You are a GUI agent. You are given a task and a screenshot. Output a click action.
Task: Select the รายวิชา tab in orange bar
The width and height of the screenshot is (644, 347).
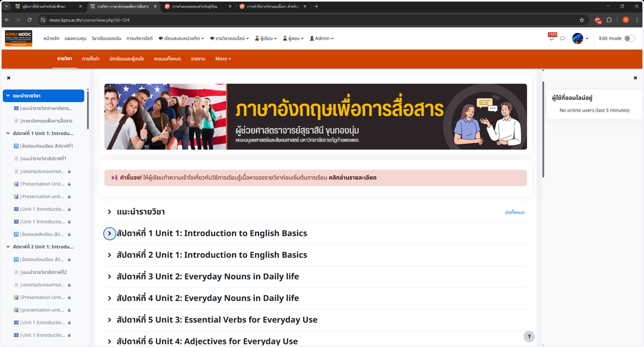64,58
